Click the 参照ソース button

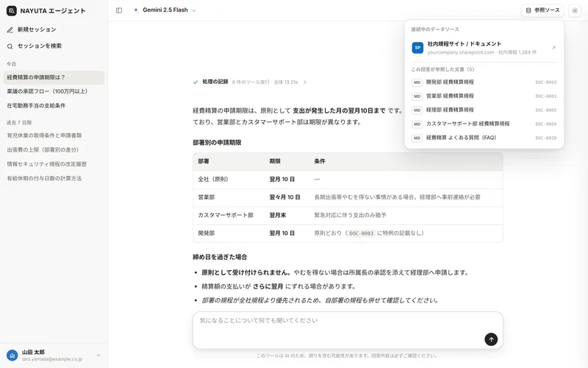click(x=542, y=10)
